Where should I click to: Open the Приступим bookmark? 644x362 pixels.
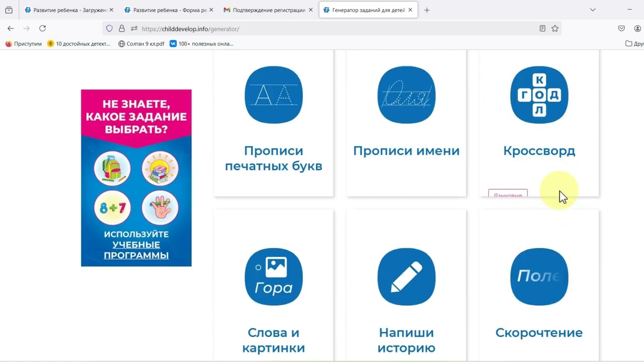point(23,44)
